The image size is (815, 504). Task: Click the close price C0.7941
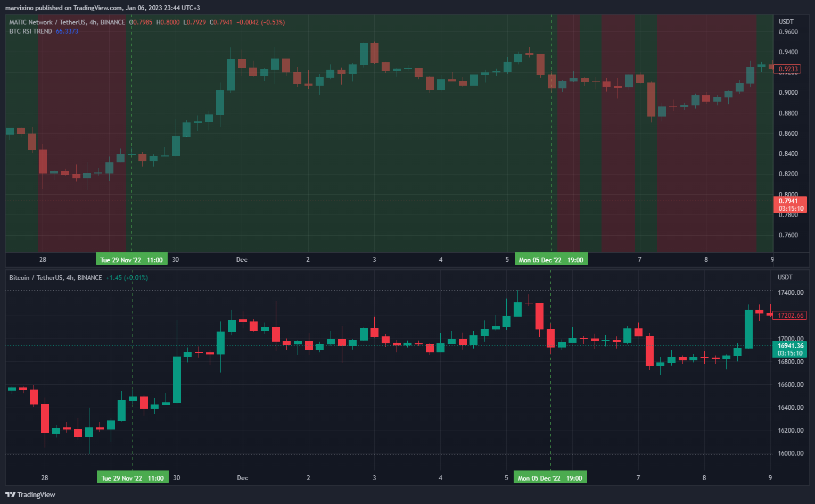221,22
